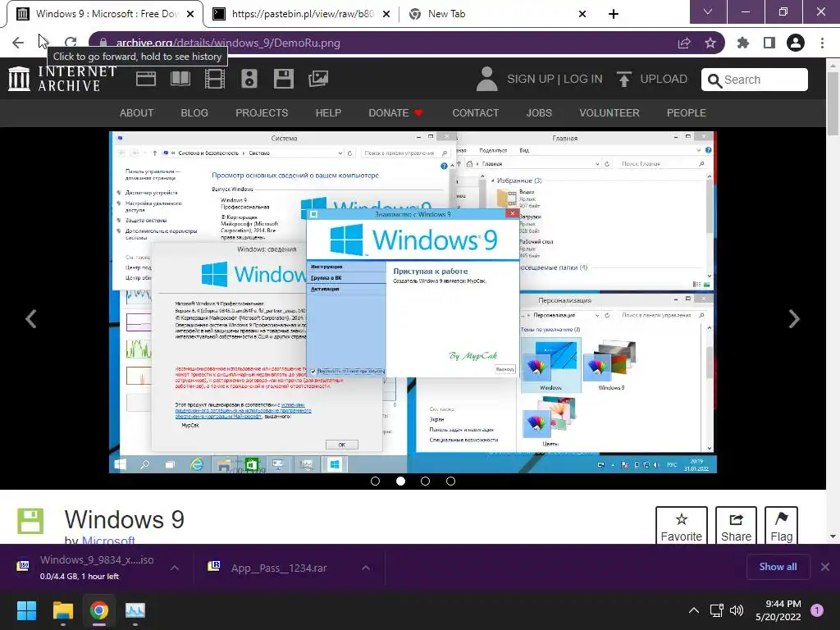Select first carousel dot
Image resolution: width=840 pixels, height=630 pixels.
pyautogui.click(x=375, y=481)
